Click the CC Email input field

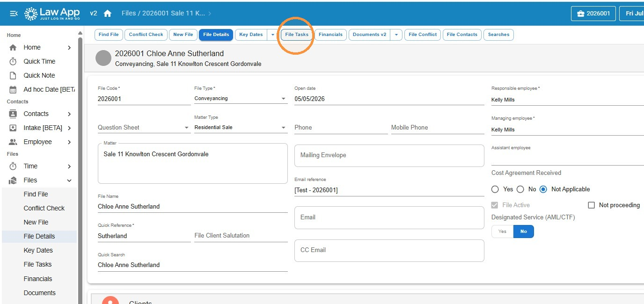(389, 250)
